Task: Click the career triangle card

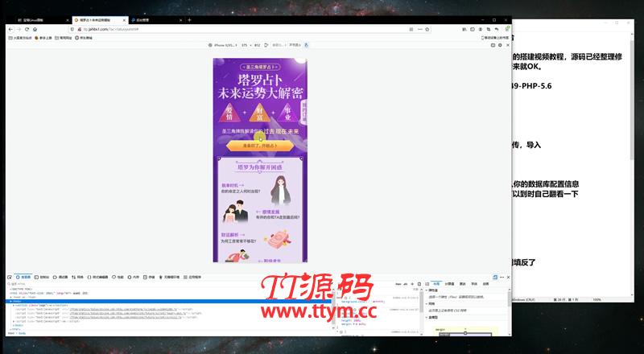Action: click(288, 113)
